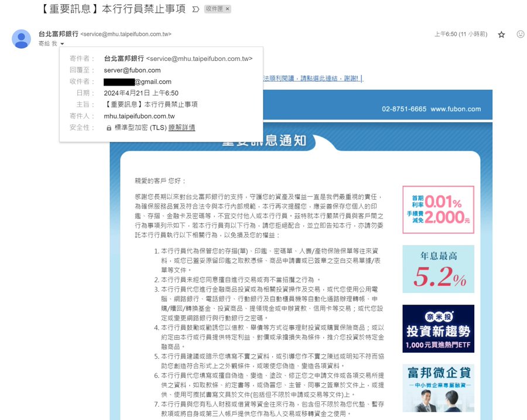Open the 0.01% 首期利率 promo banner
This screenshot has height=420, width=527.
438,210
